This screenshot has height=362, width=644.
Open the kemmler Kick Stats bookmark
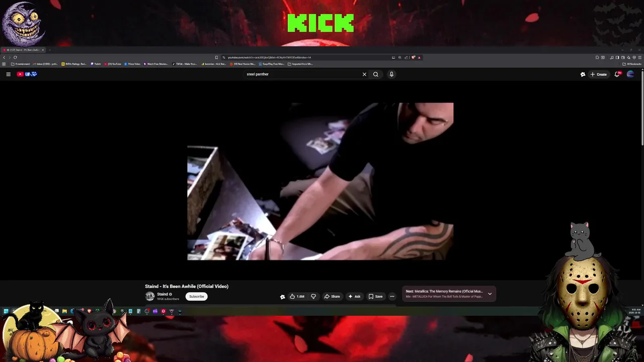(213, 64)
